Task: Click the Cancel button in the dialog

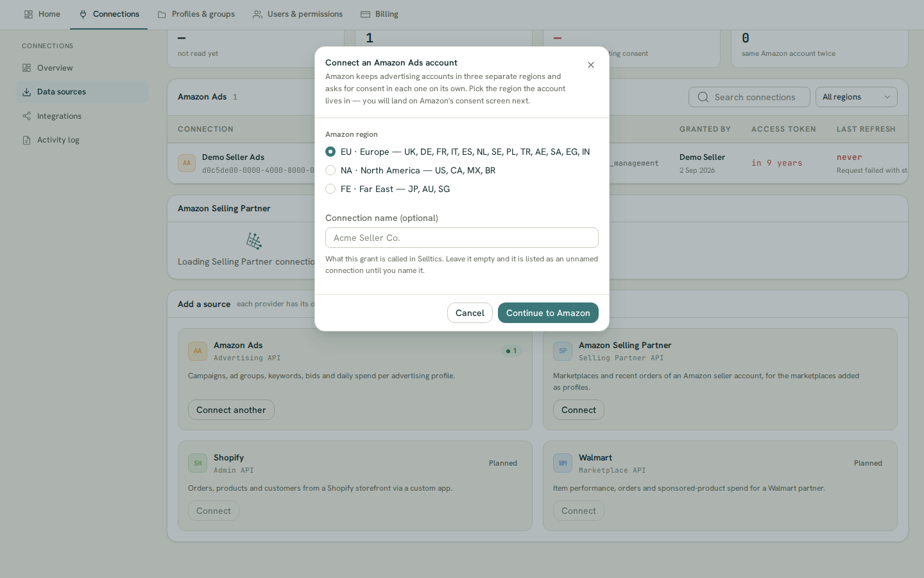Action: click(x=470, y=313)
